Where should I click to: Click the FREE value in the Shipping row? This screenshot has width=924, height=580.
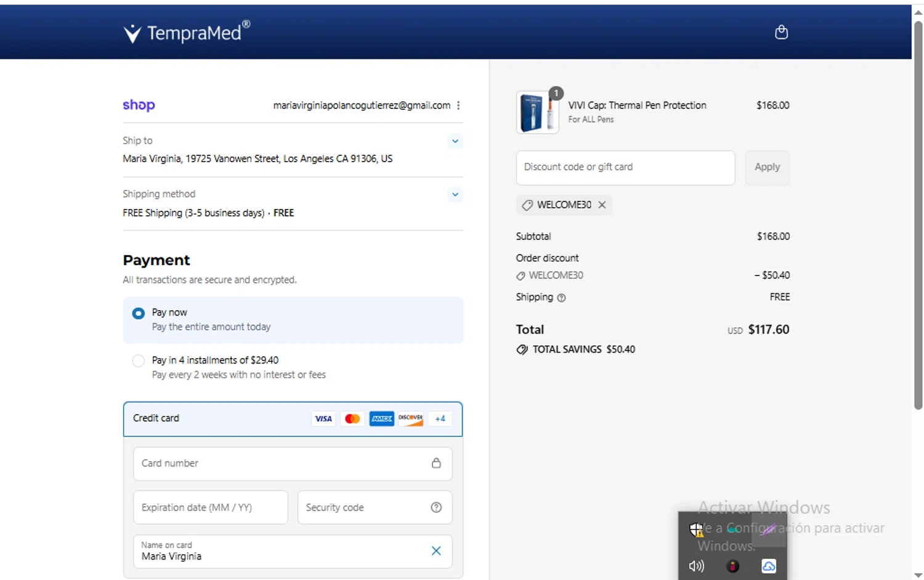[779, 297]
